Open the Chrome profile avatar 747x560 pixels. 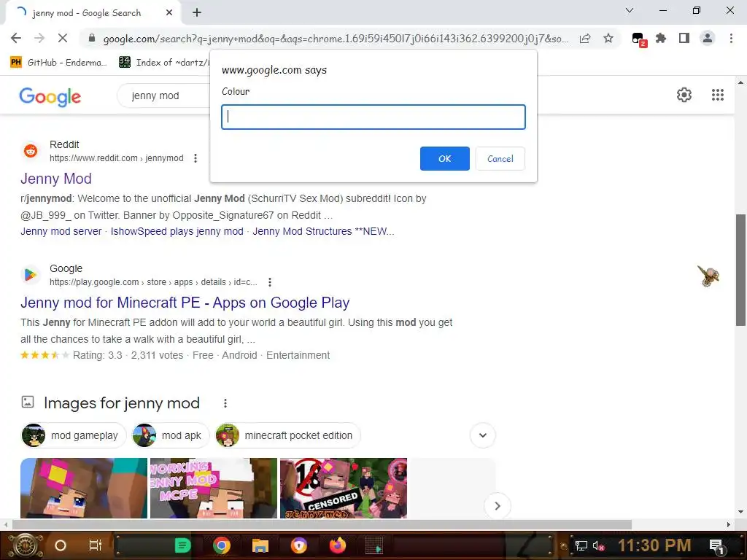708,38
